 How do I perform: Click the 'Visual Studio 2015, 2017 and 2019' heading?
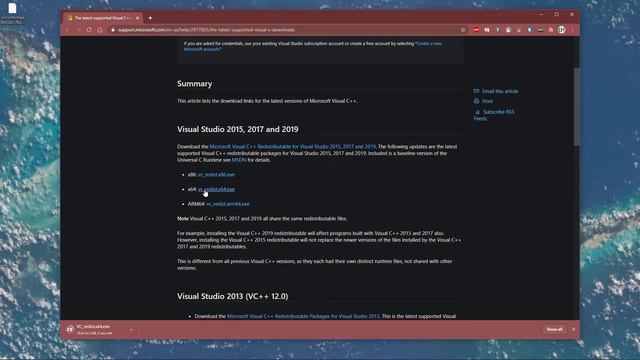[x=238, y=129]
